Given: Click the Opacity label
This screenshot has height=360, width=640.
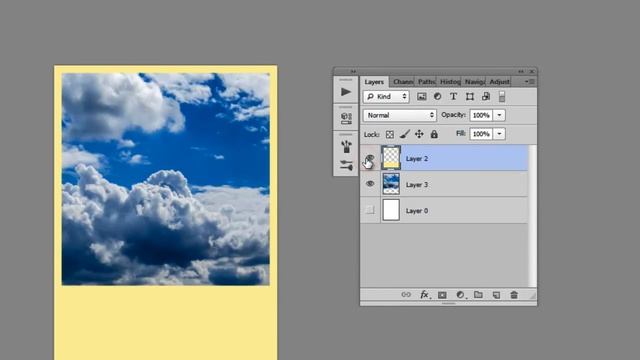Looking at the screenshot, I should (x=453, y=115).
